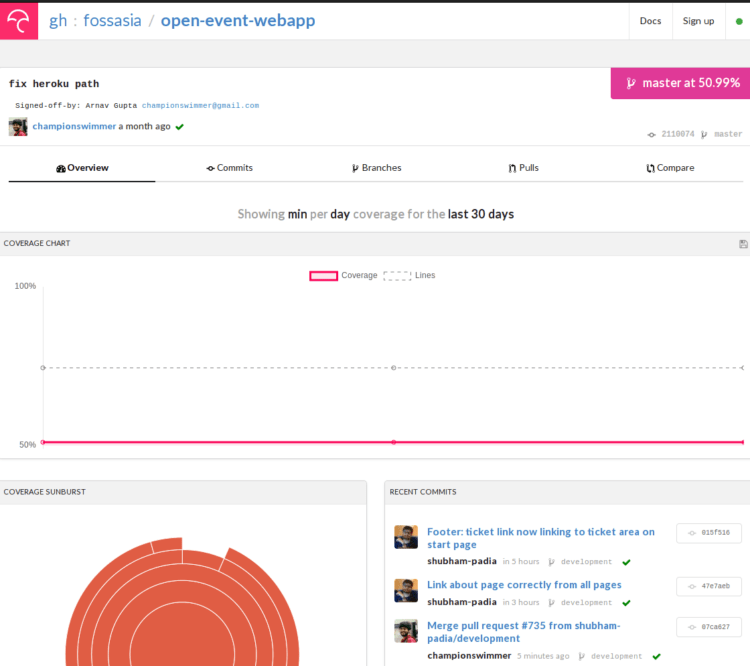Image resolution: width=750 pixels, height=666 pixels.
Task: Toggle Lines series in chart legend
Action: coord(409,276)
